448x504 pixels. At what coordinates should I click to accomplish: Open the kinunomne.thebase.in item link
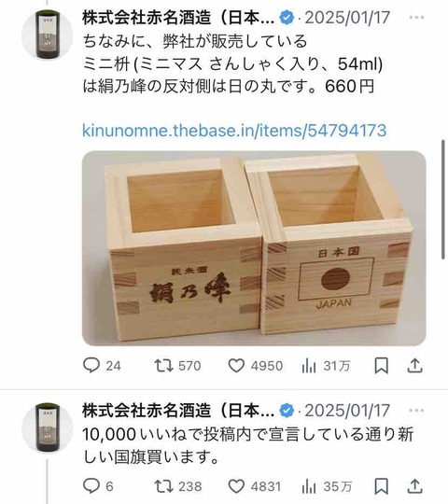(x=234, y=131)
